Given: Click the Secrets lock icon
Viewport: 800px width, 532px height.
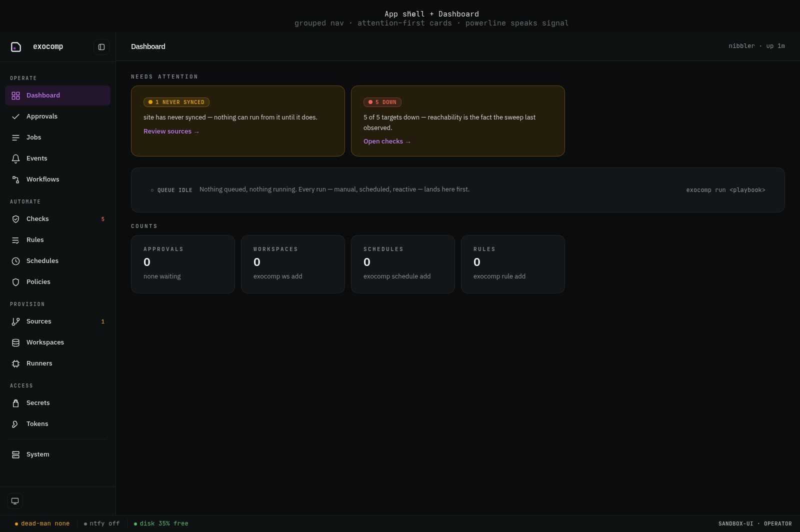Looking at the screenshot, I should click(x=15, y=403).
